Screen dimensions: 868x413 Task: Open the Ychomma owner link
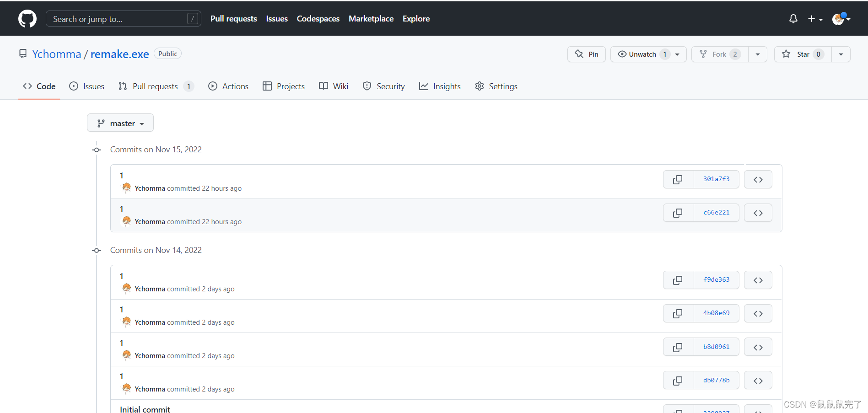click(56, 54)
